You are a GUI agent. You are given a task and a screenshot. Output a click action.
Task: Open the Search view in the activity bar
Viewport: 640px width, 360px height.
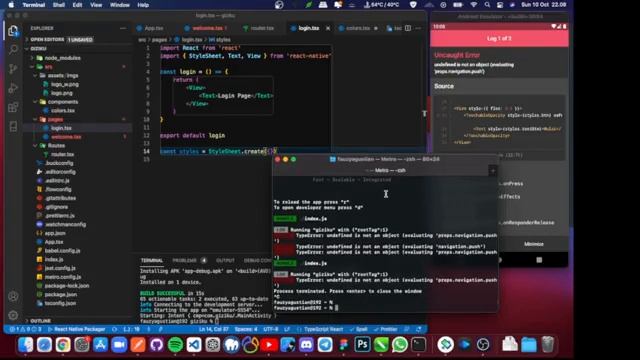(13, 49)
